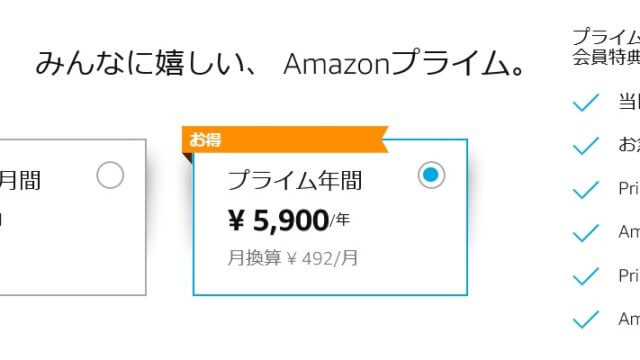The image size is (640, 360).
Task: Click the ¥ 5,900/年 price
Action: coord(289,221)
